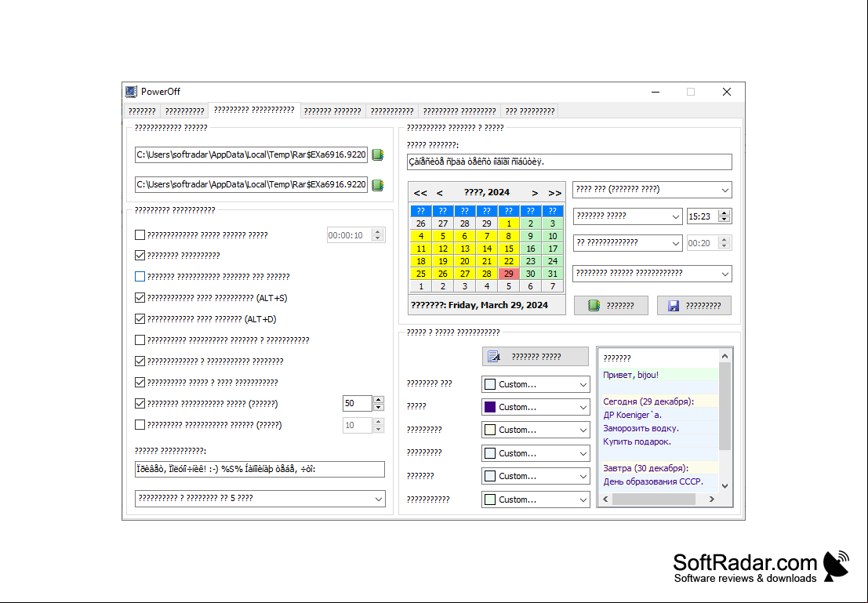Switch to the rightmost tab in the tab strip
The image size is (868, 603).
(x=530, y=111)
